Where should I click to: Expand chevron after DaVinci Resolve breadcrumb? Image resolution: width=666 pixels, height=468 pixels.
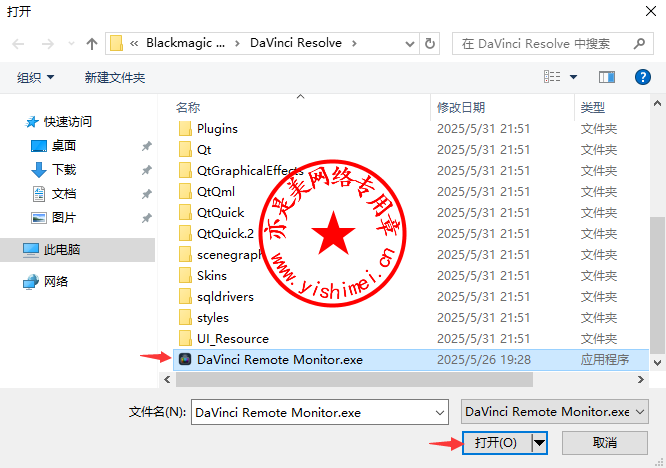click(354, 43)
